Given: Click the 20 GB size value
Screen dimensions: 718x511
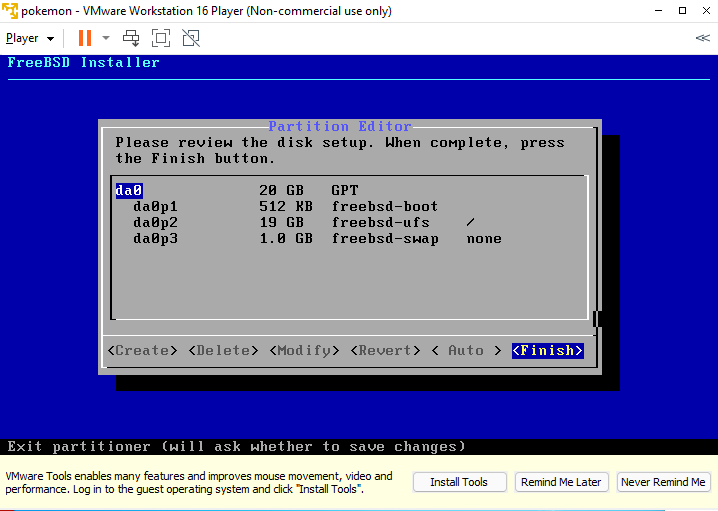Looking at the screenshot, I should [281, 190].
